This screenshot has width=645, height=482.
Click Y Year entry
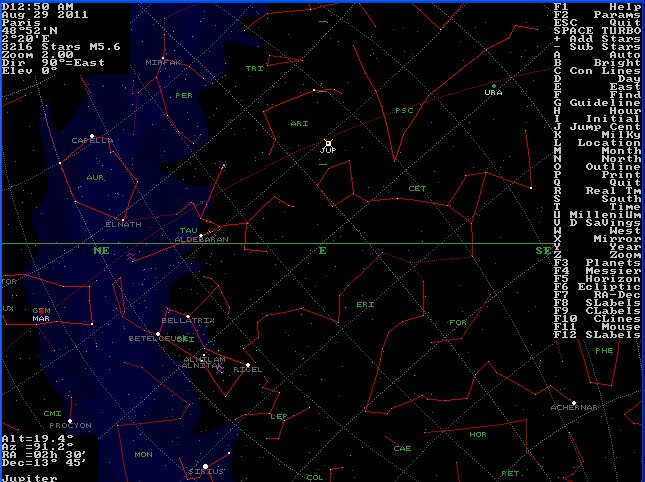597,247
